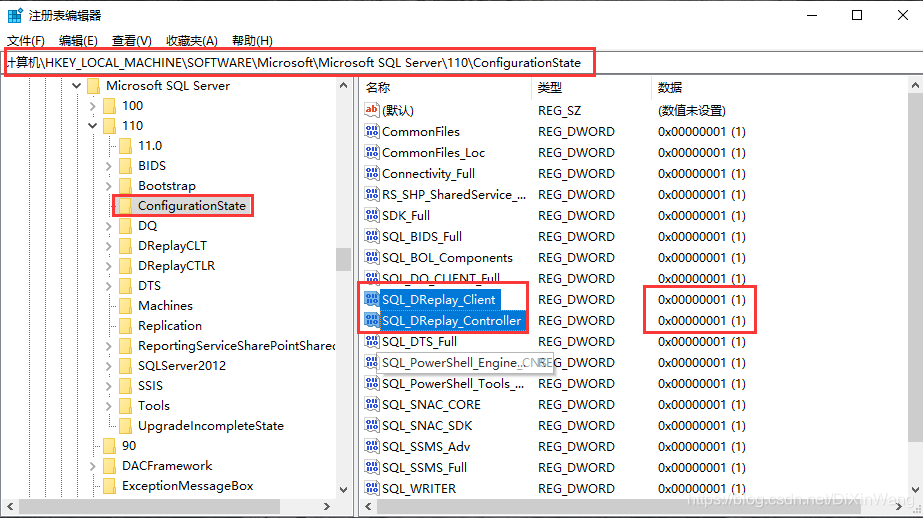Click the Bootstrap folder icon

click(125, 185)
